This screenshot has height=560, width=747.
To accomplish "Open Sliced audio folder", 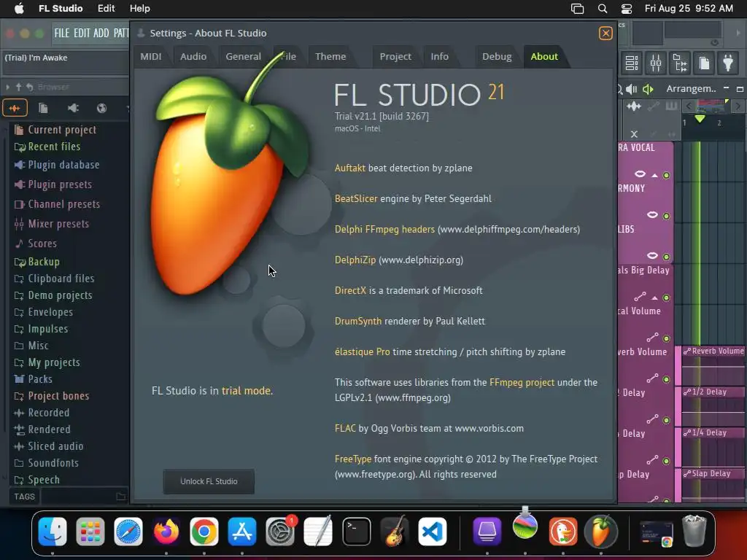I will (x=55, y=446).
